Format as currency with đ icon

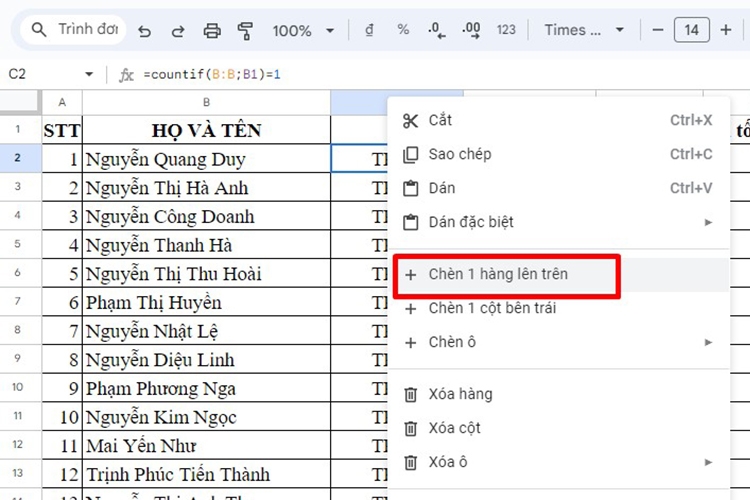pos(369,30)
